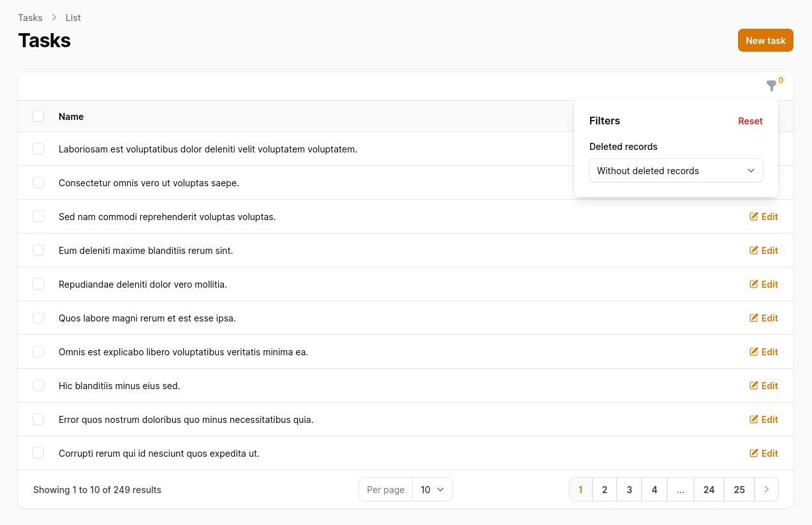Click the List breadcrumb item
Image resolution: width=812 pixels, height=525 pixels.
(x=73, y=18)
